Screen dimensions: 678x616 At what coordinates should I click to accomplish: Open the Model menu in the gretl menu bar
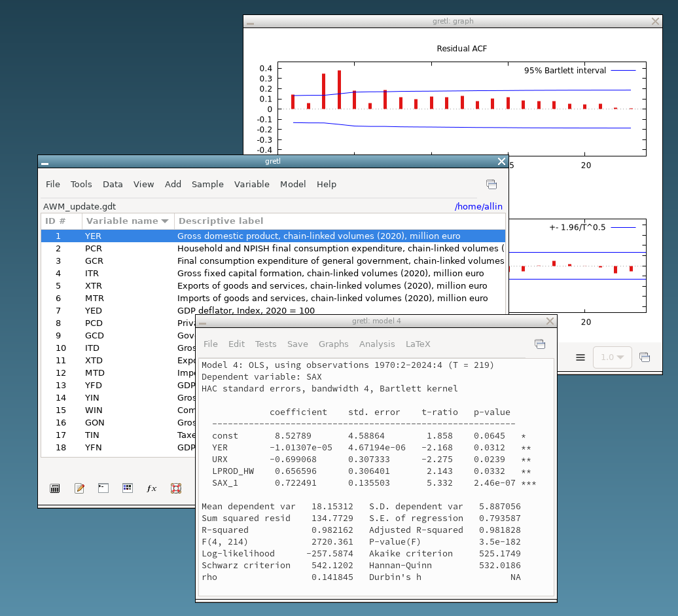coord(293,185)
